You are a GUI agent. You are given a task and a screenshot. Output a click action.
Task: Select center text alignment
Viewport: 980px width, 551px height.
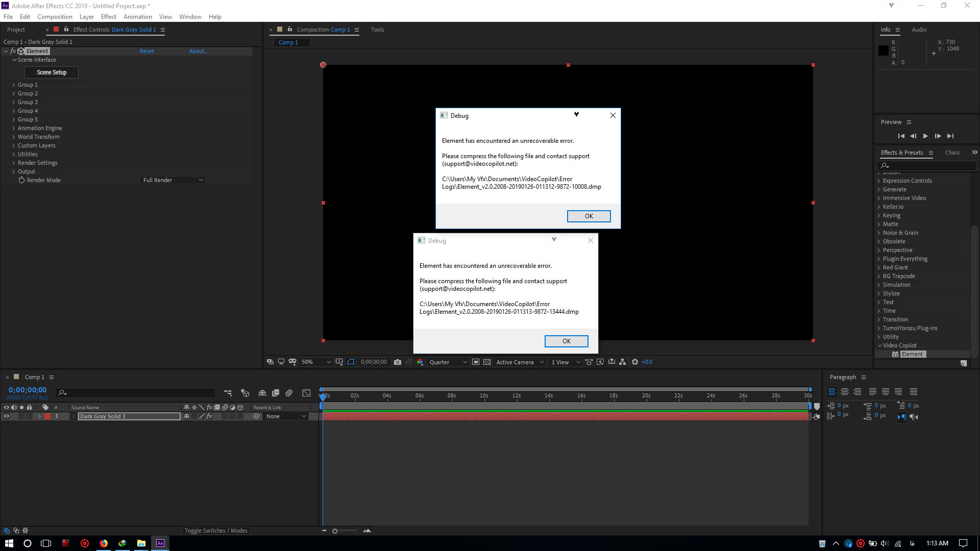pyautogui.click(x=845, y=392)
